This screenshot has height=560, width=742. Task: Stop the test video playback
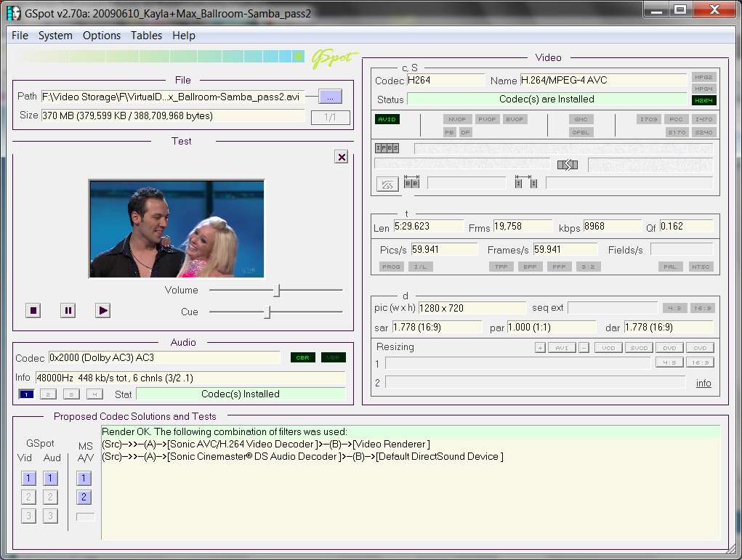point(33,311)
